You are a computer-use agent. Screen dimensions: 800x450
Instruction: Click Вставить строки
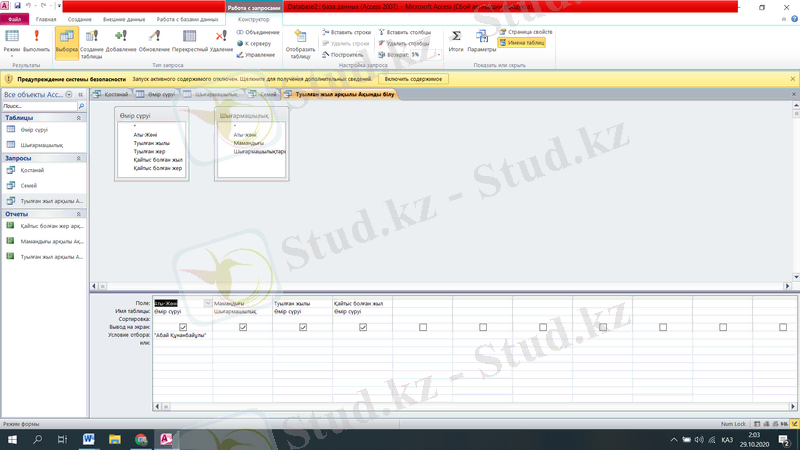pyautogui.click(x=346, y=32)
